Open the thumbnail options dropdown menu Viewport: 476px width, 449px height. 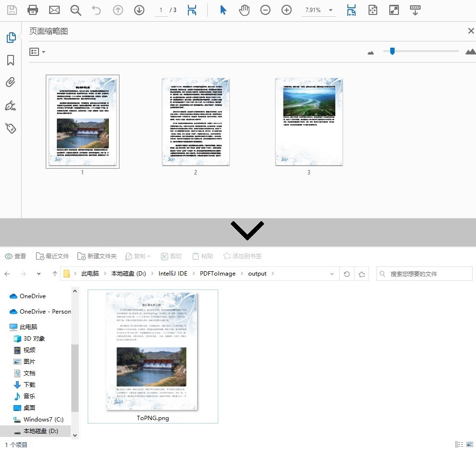pyautogui.click(x=38, y=52)
